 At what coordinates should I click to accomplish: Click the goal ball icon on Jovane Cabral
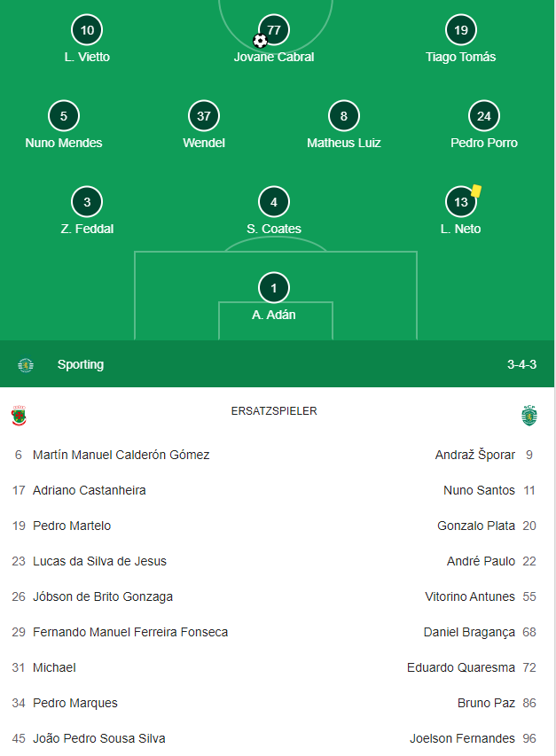pyautogui.click(x=260, y=41)
